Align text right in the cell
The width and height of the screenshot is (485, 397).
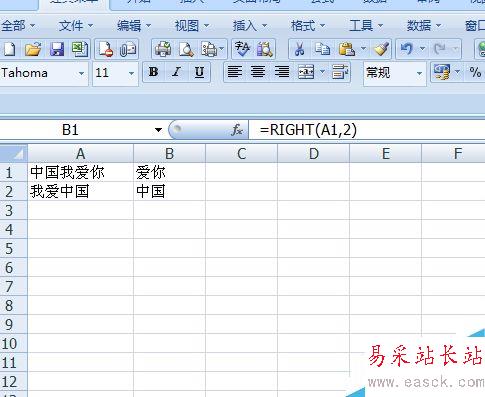pyautogui.click(x=282, y=72)
